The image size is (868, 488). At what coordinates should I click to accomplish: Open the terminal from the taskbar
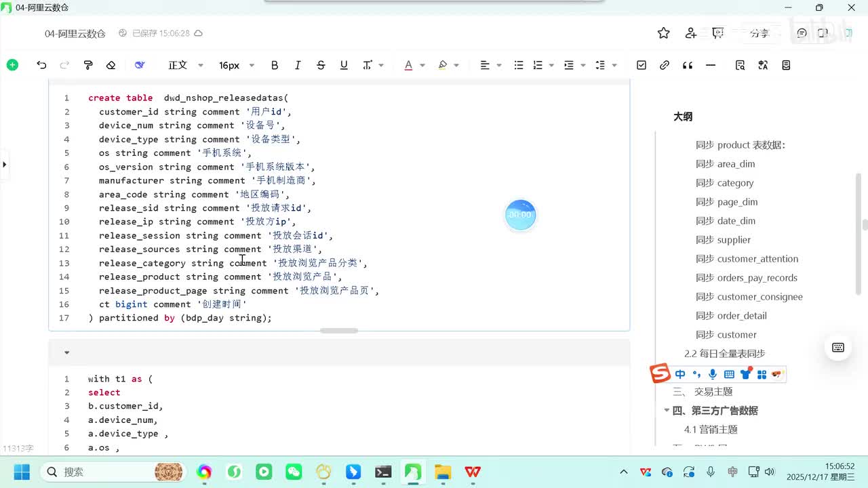pyautogui.click(x=383, y=472)
